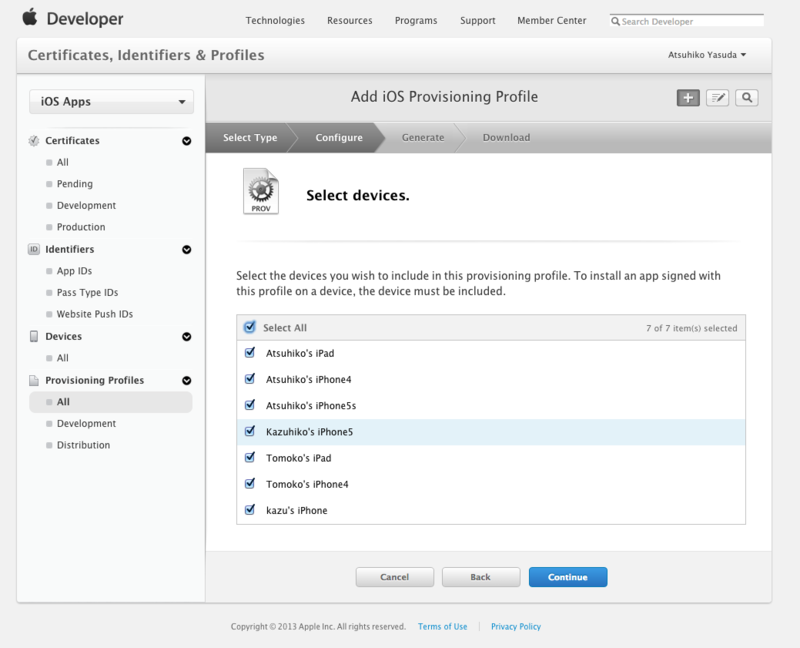Collapse the Devices section chevron
Viewport: 800px width, 648px height.
(187, 337)
